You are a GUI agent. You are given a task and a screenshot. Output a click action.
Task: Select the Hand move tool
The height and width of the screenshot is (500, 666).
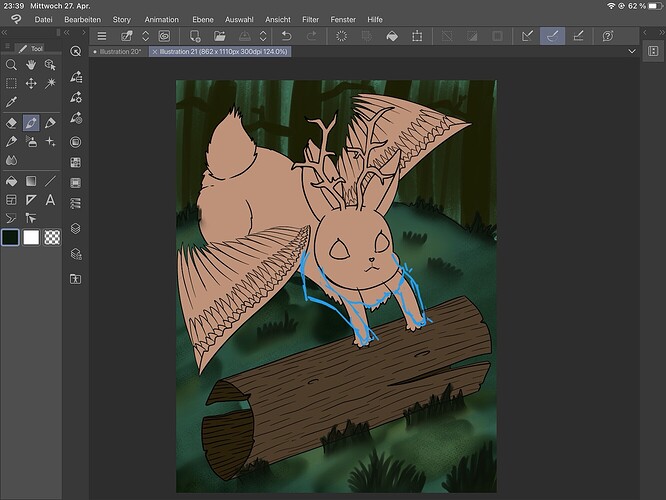click(x=30, y=64)
